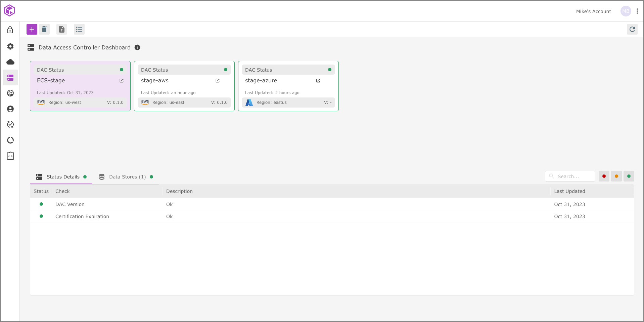
Task: Switch to list view icon
Action: [x=79, y=29]
